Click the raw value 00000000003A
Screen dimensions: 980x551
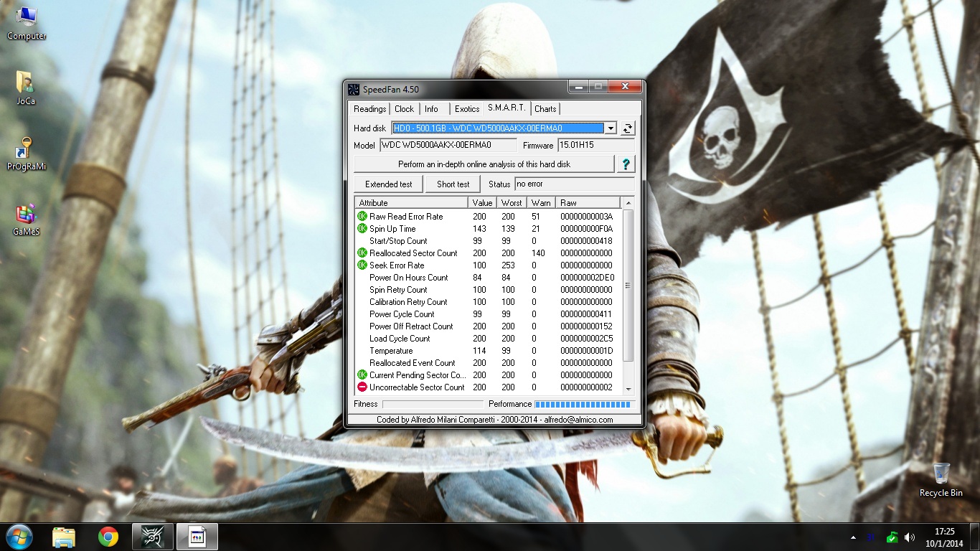(586, 217)
